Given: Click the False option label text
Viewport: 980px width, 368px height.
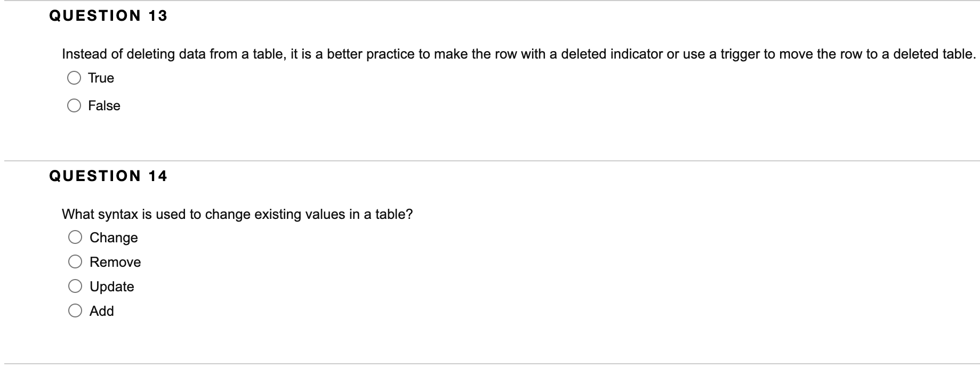Looking at the screenshot, I should (x=105, y=106).
